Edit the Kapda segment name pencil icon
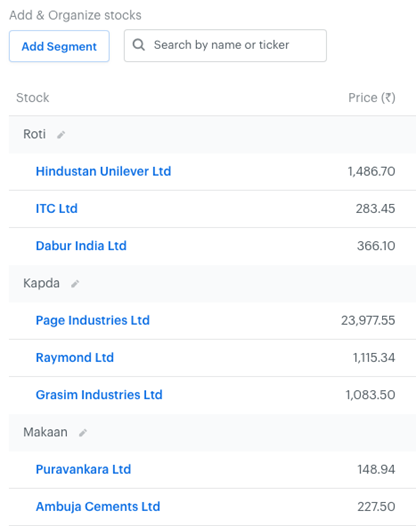 pos(75,284)
